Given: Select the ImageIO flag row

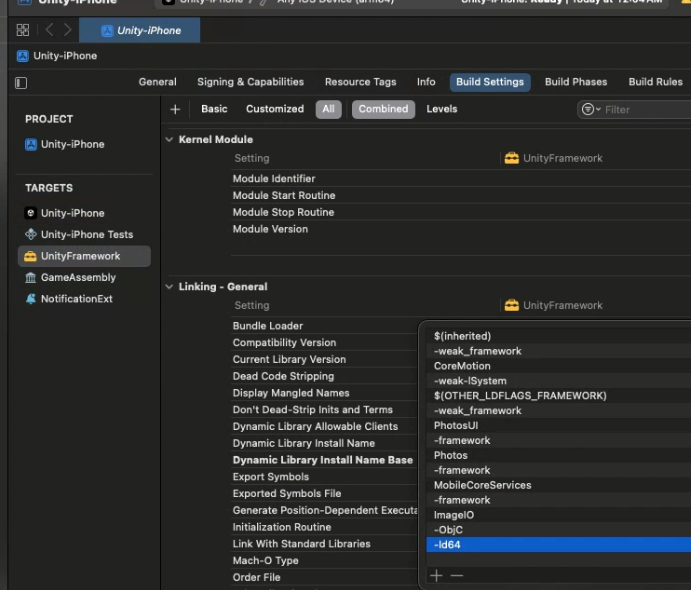Looking at the screenshot, I should 558,515.
